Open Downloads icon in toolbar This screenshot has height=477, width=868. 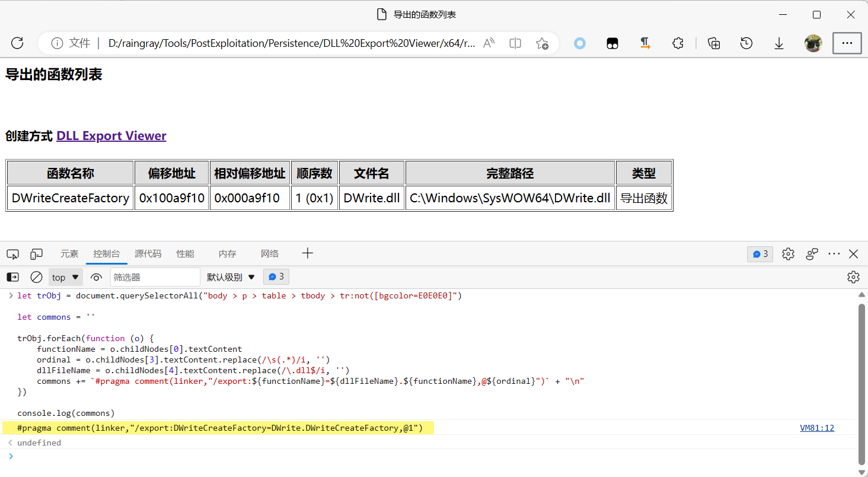[779, 43]
